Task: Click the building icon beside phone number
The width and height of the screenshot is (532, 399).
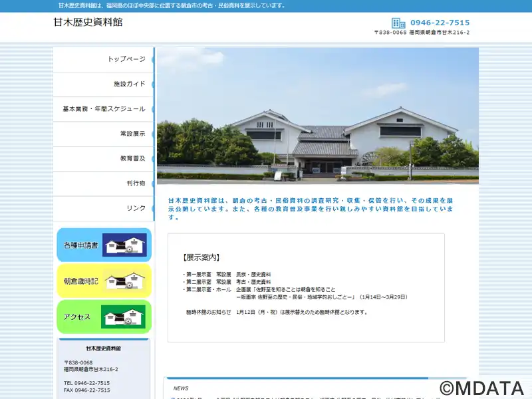Action: pos(398,23)
